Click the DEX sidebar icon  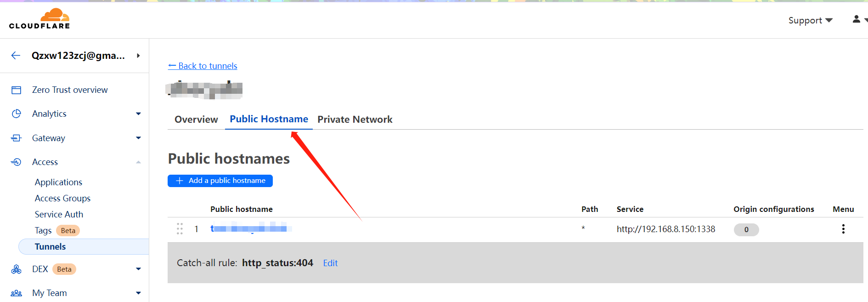click(x=17, y=269)
